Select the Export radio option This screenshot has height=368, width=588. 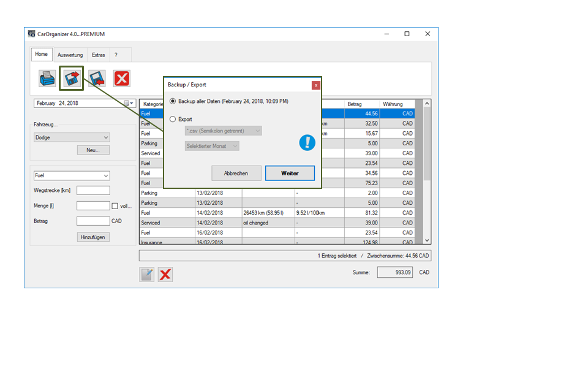pyautogui.click(x=173, y=120)
